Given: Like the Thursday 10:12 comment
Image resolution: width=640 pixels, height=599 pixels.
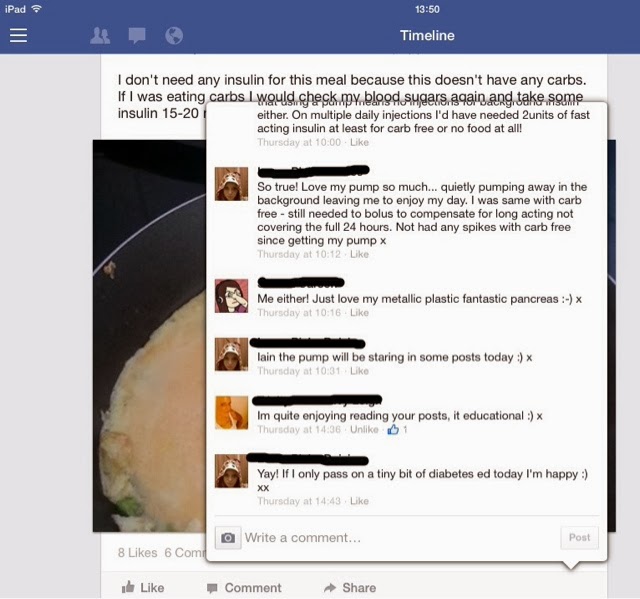Looking at the screenshot, I should point(359,254).
